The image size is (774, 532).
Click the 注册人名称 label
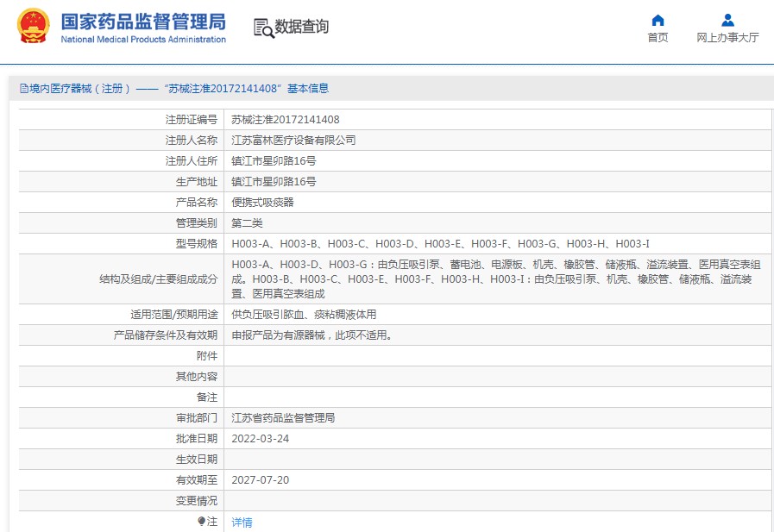click(192, 141)
